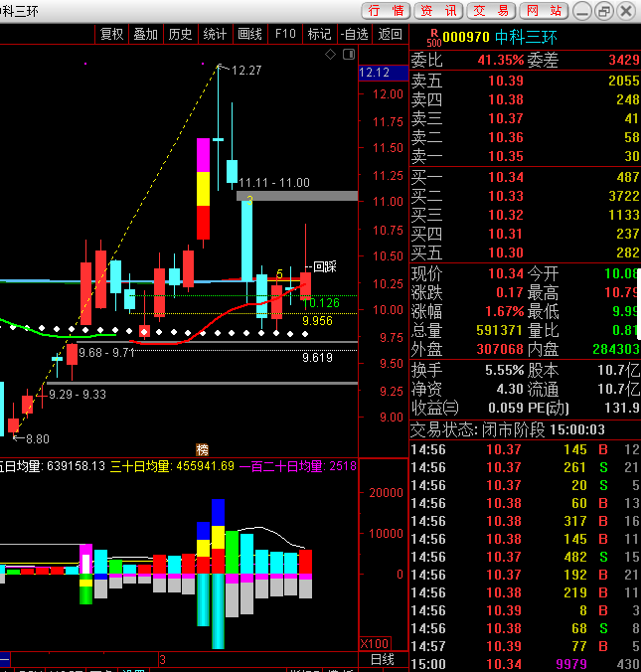Select the 复权 price adjustment option
The image size is (641, 672).
[x=112, y=34]
